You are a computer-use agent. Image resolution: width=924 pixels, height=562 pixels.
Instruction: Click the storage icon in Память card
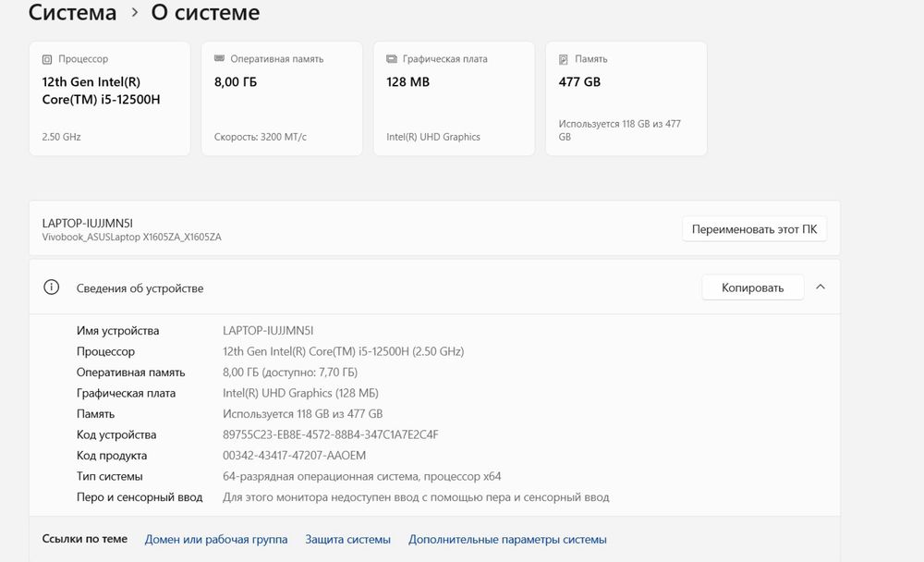click(x=564, y=59)
